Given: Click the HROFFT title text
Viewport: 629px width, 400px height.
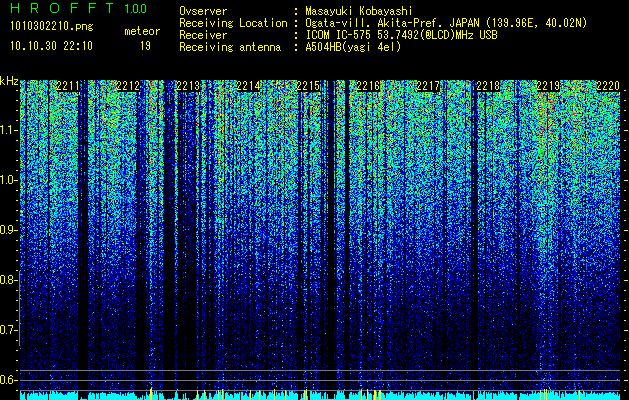Looking at the screenshot, I should (x=62, y=8).
